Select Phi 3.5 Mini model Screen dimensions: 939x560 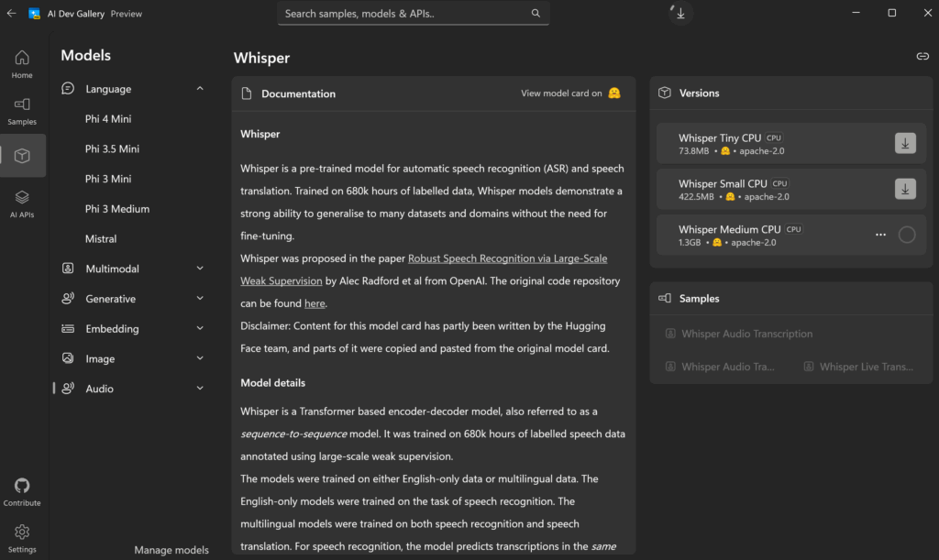tap(112, 148)
